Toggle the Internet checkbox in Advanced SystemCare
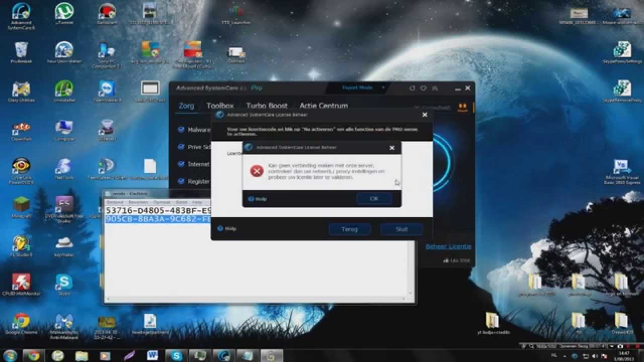 pos(181,164)
